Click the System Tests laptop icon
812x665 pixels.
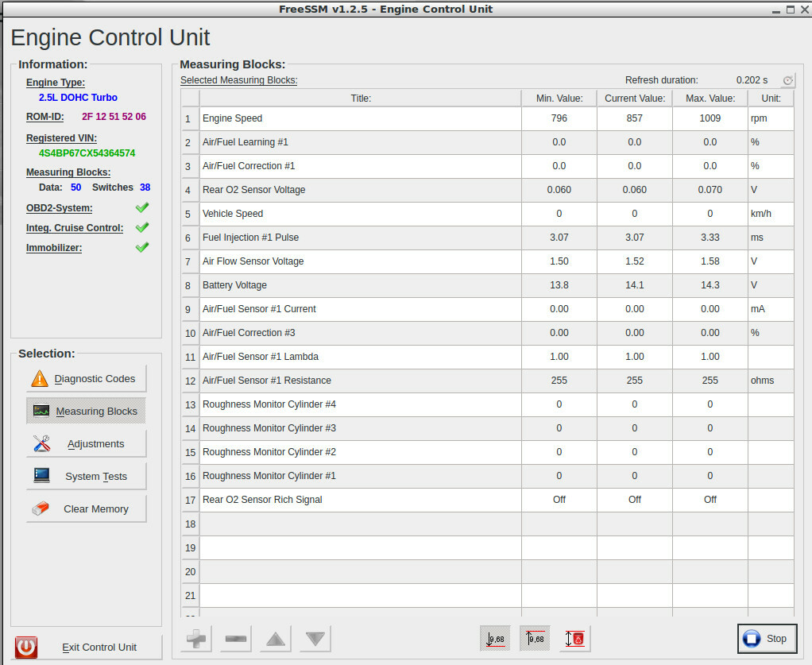(41, 475)
